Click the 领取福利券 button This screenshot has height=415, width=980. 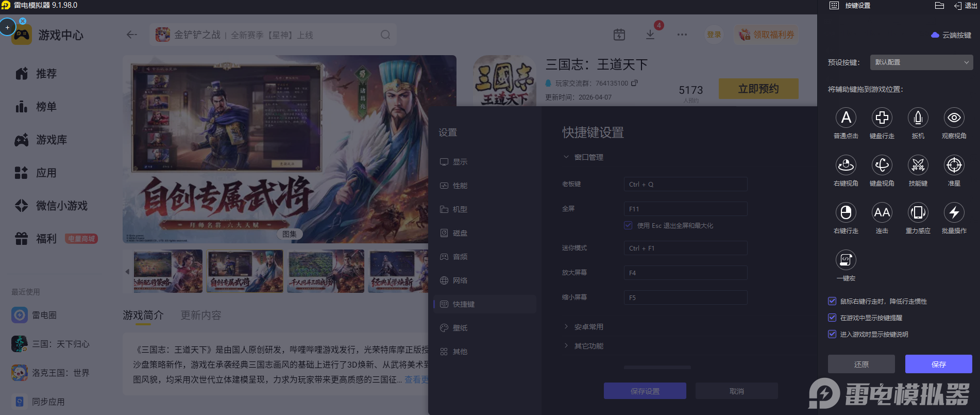767,35
